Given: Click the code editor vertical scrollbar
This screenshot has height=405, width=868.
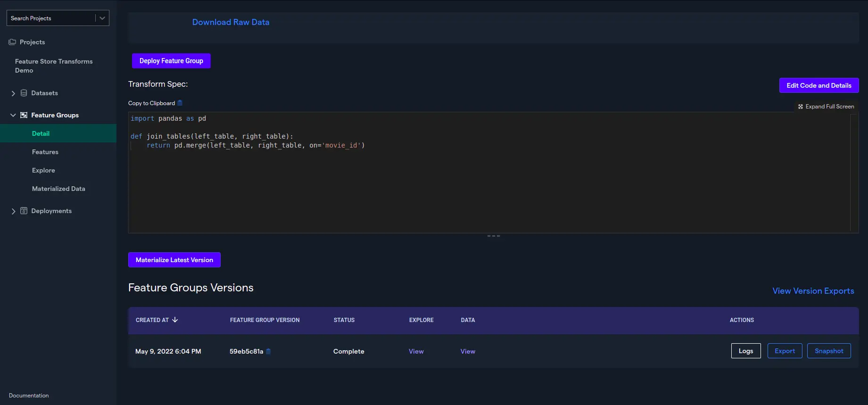Looking at the screenshot, I should click(853, 172).
